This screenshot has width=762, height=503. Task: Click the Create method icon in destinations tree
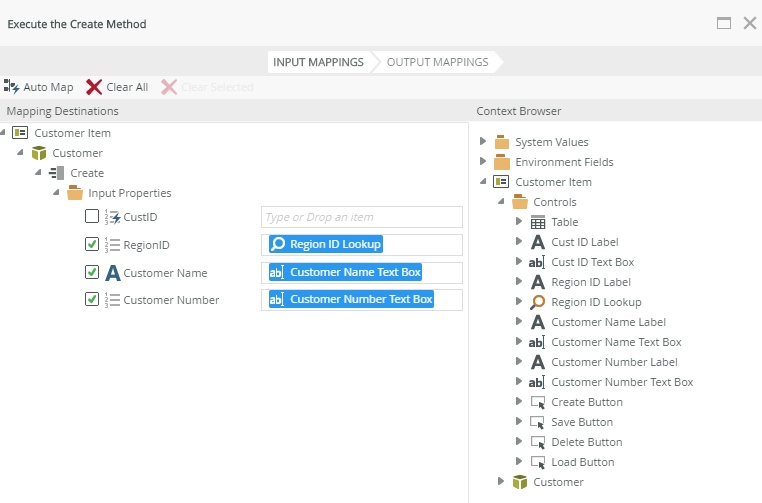point(57,173)
